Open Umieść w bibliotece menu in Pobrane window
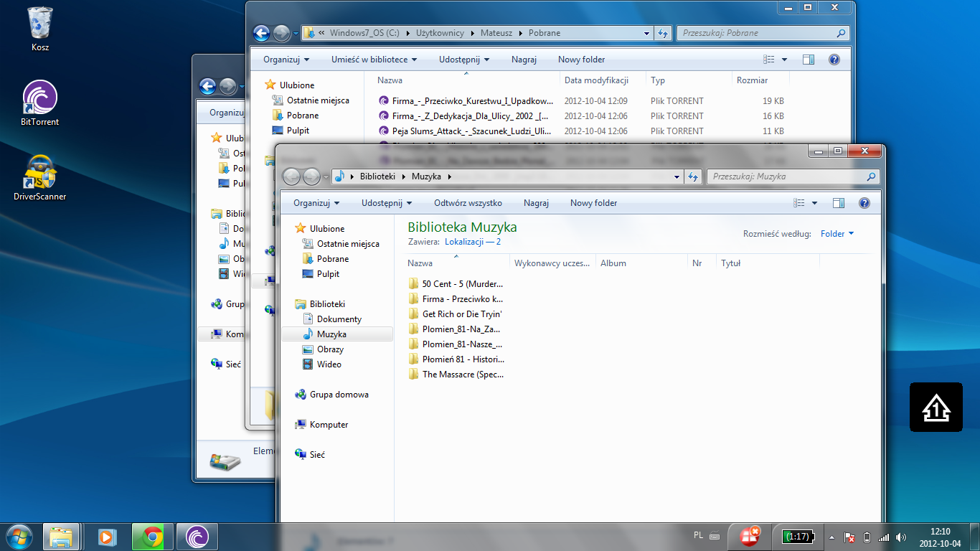The width and height of the screenshot is (980, 551). (374, 60)
